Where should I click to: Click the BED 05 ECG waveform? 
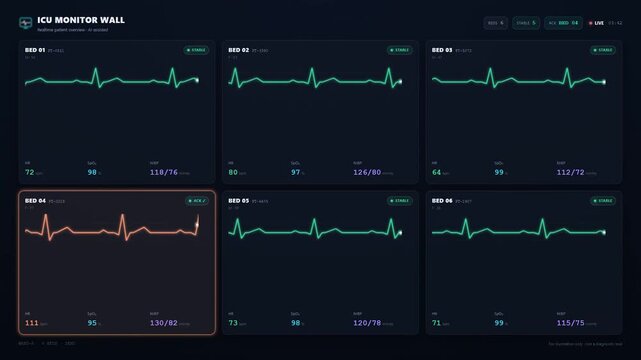(x=315, y=229)
